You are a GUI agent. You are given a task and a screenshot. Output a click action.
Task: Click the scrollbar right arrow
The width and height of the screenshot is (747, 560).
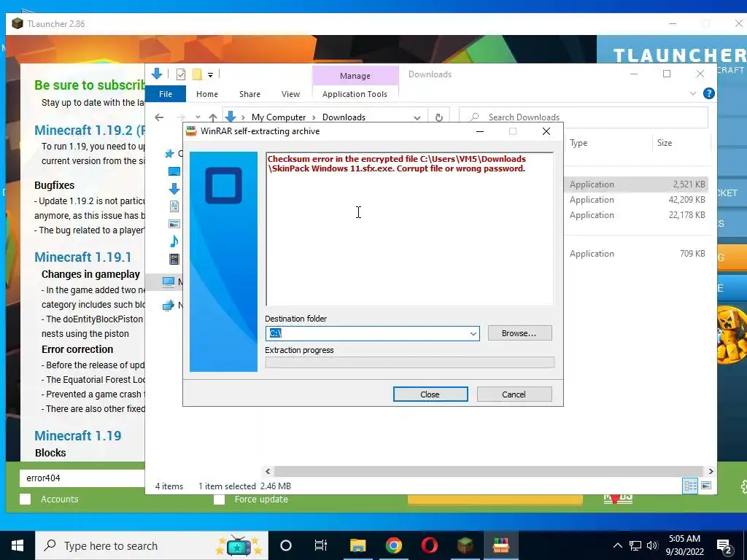[711, 471]
